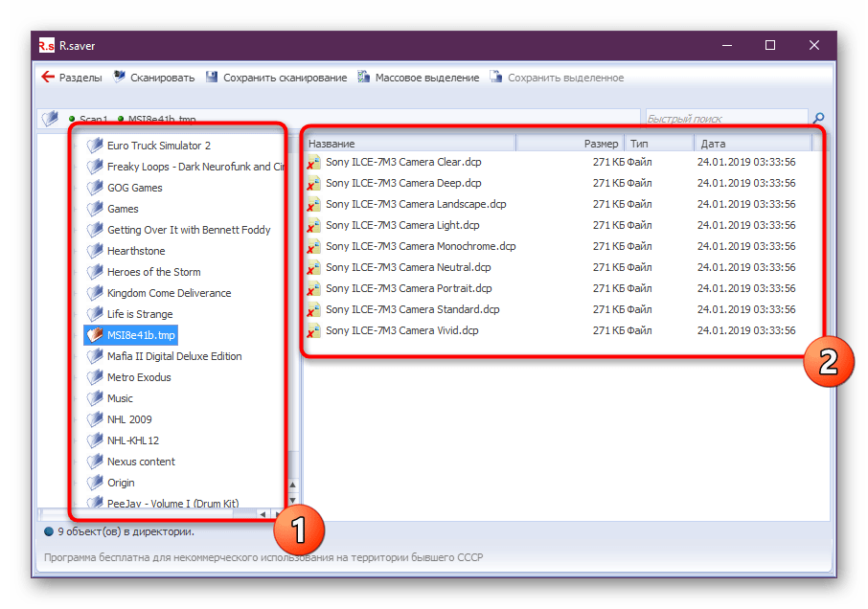
Task: Sort files by Размер column
Action: point(570,144)
